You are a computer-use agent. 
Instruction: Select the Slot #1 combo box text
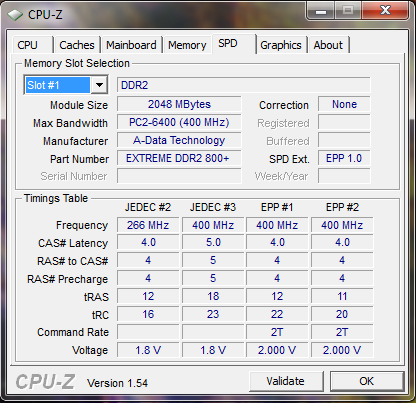coord(57,85)
